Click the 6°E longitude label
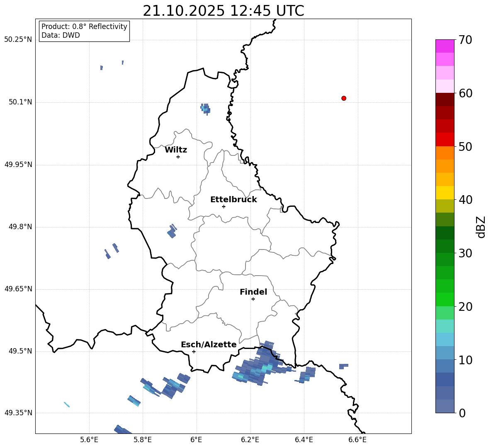Image resolution: width=491 pixels, height=448 pixels. coord(196,440)
